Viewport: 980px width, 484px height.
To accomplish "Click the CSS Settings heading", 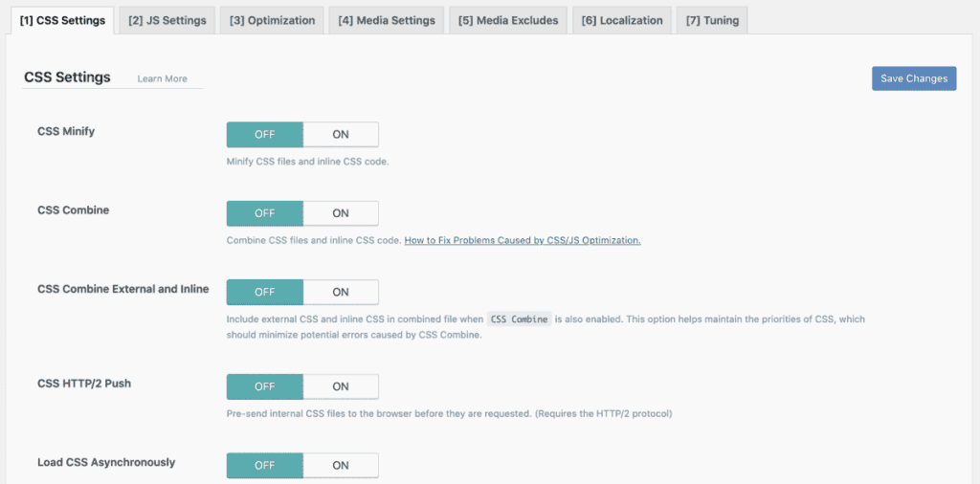I will pyautogui.click(x=67, y=77).
